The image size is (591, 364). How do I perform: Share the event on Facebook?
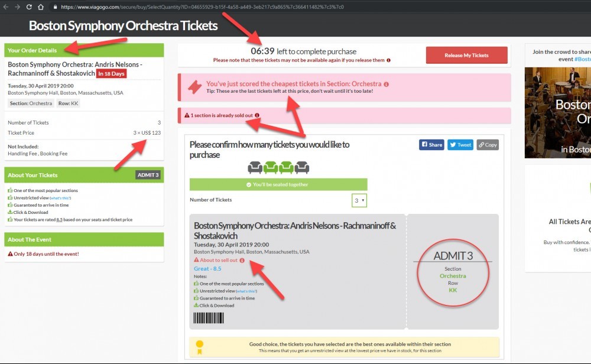[431, 145]
